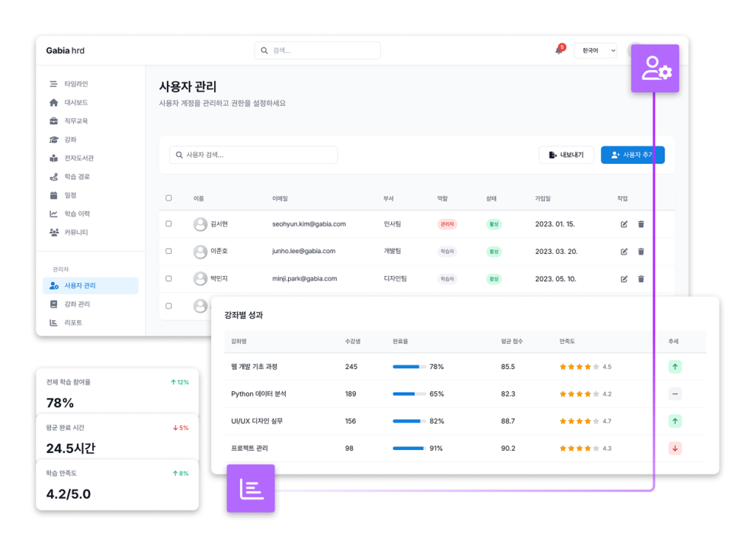The image size is (756, 546).
Task: Toggle the select-all checkbox in table header
Action: [x=168, y=198]
